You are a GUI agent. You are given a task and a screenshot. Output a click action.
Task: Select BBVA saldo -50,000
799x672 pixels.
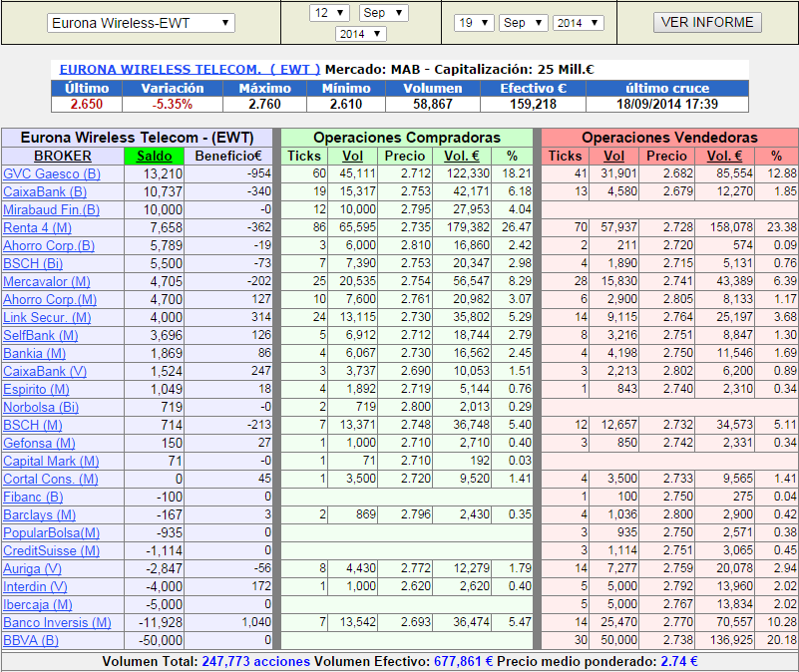coord(161,640)
